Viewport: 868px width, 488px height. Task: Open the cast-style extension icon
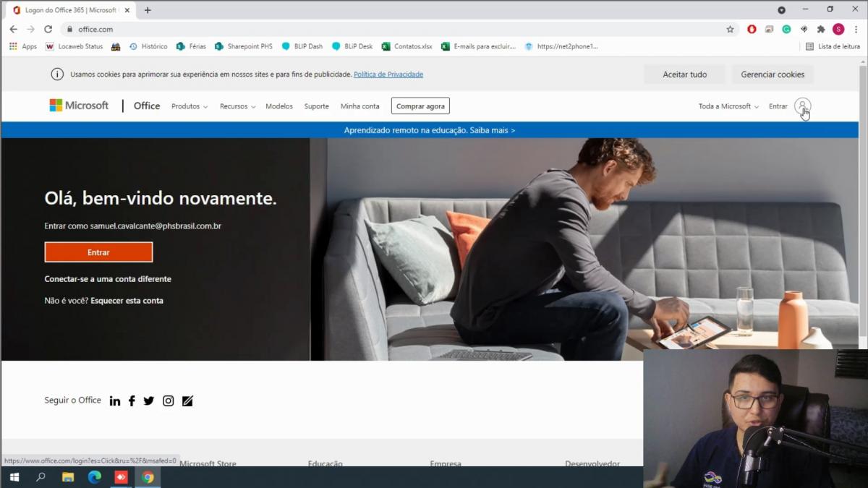[769, 29]
